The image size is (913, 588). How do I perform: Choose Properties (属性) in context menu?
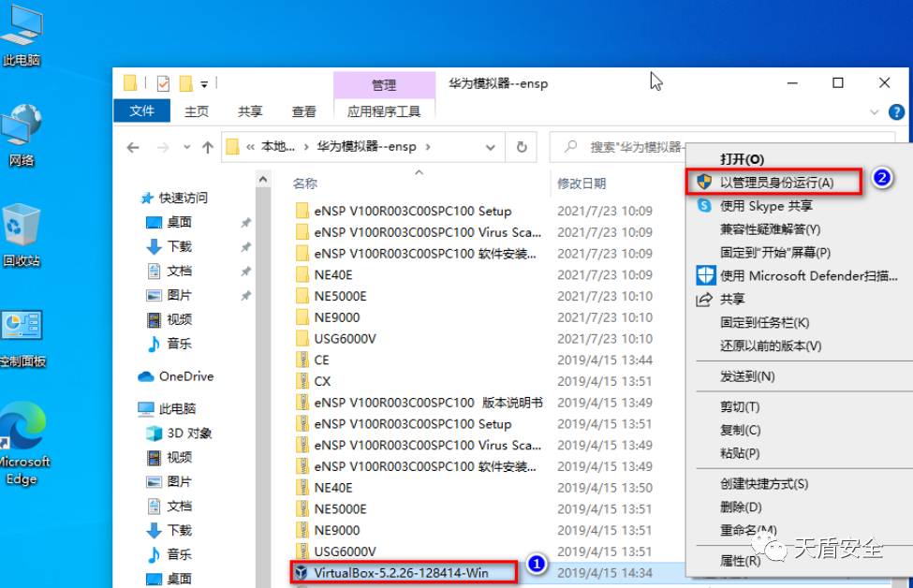(x=740, y=561)
